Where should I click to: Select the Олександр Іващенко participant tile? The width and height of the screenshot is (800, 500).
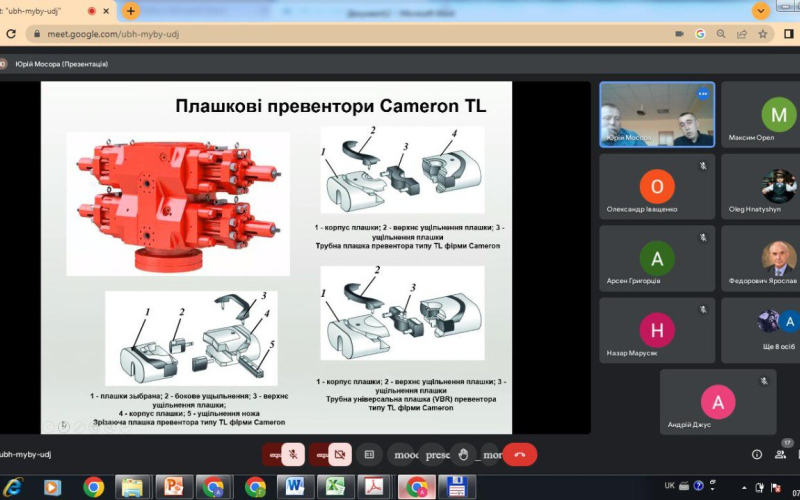pyautogui.click(x=657, y=187)
